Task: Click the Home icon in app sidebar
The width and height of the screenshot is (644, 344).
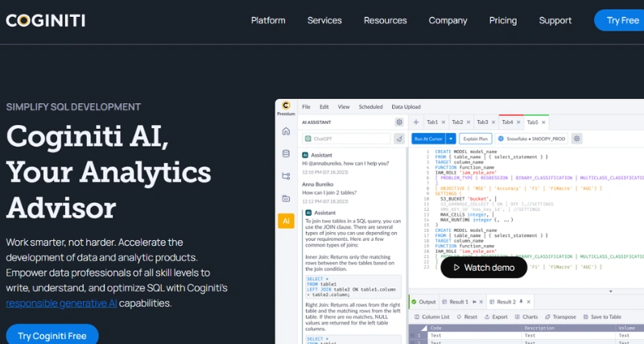Action: pos(286,131)
